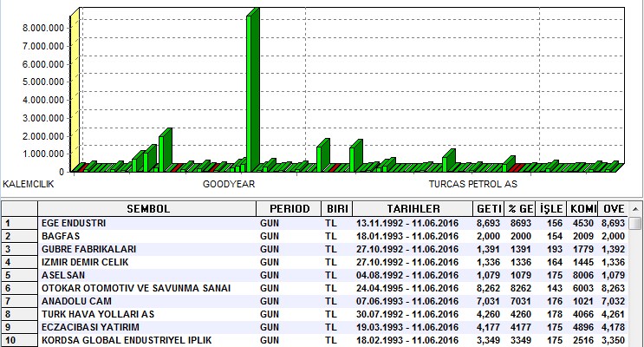Viewport: 644px width, 347px height.
Task: Click % GE value 4260 for TURK HAVA YOLLARI
Action: click(521, 315)
